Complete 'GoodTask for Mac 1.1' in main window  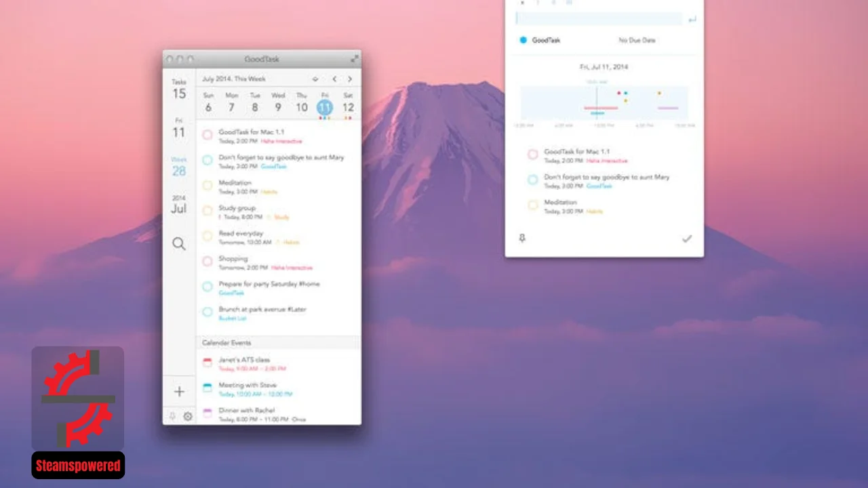[x=208, y=135]
